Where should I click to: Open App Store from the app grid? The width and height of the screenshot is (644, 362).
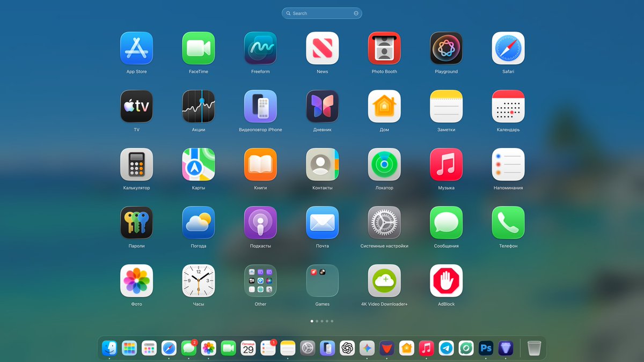[x=136, y=48]
